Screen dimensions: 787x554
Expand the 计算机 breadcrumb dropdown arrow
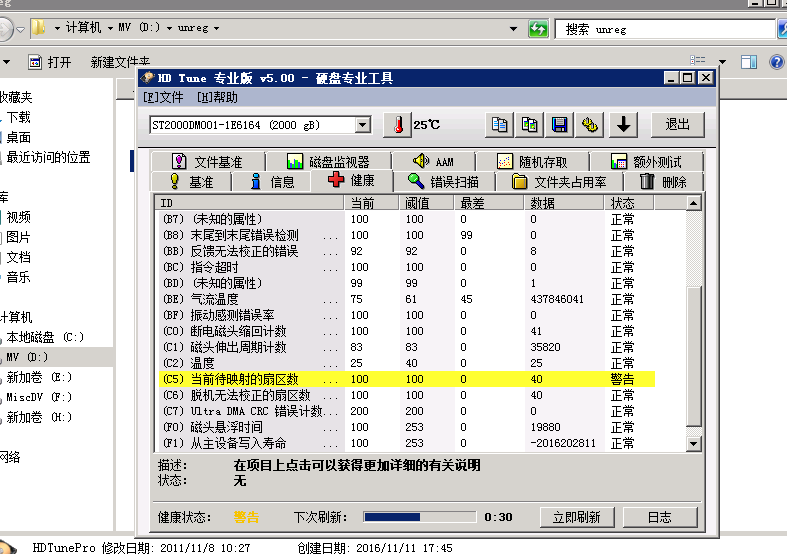(x=110, y=28)
